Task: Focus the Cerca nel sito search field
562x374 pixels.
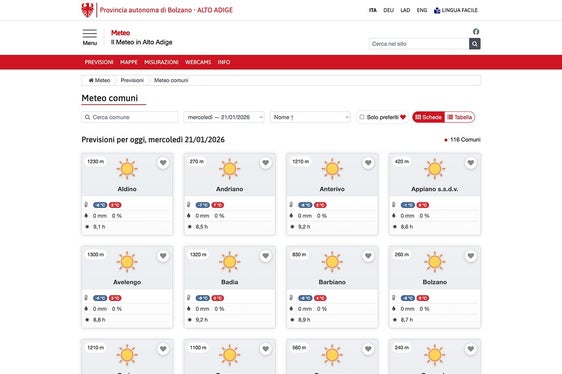Action: click(x=419, y=44)
